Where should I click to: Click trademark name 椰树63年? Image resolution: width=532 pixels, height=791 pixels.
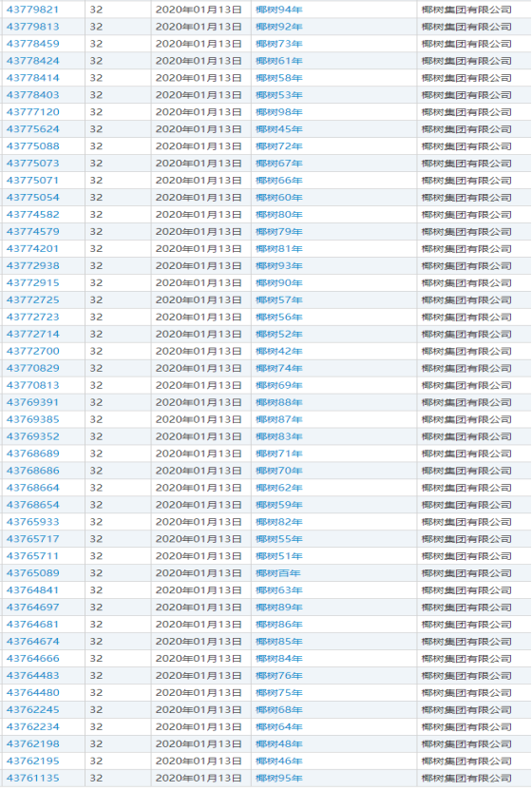click(279, 590)
